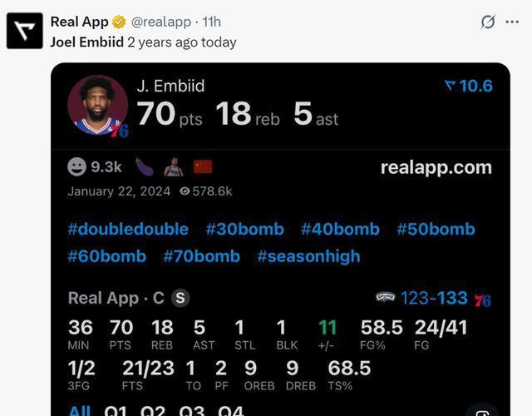532x416 pixels.
Task: Click the Spurs team logo
Action: [x=385, y=297]
